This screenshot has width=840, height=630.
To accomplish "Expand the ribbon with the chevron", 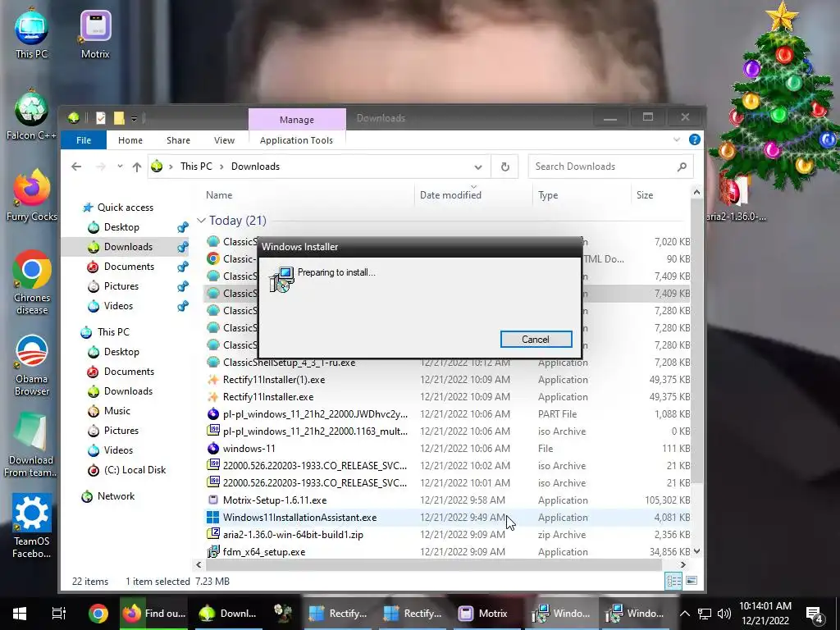I will tap(677, 139).
